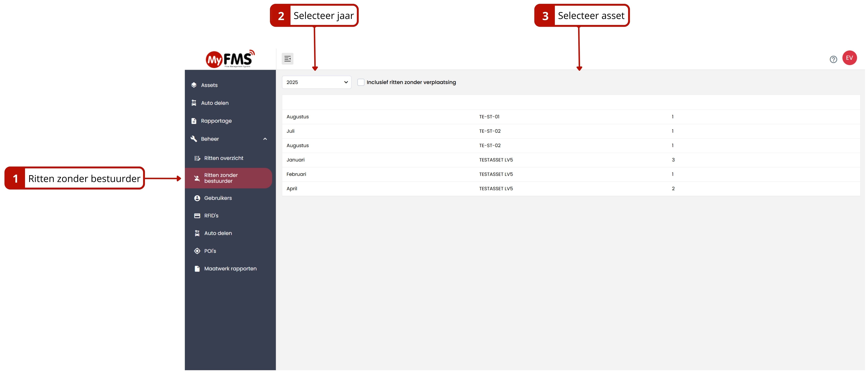Viewport: 868px width, 375px height.
Task: Open Maatwerk rapporten in sidebar
Action: coord(230,269)
